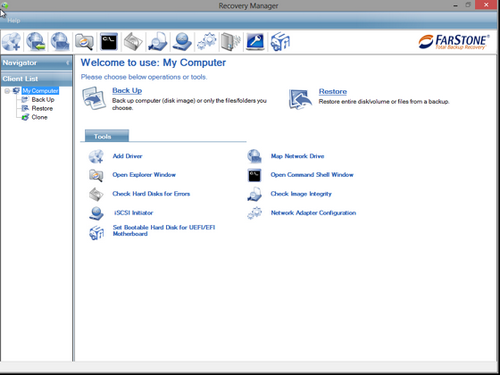Click 'Please choose below operations or tools.' text
500x375 pixels.
[x=144, y=77]
